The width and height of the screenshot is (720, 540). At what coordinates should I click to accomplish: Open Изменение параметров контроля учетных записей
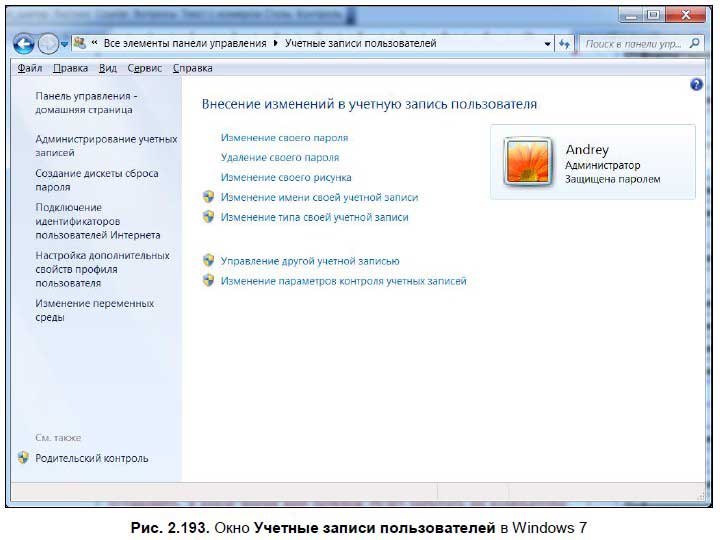[343, 281]
